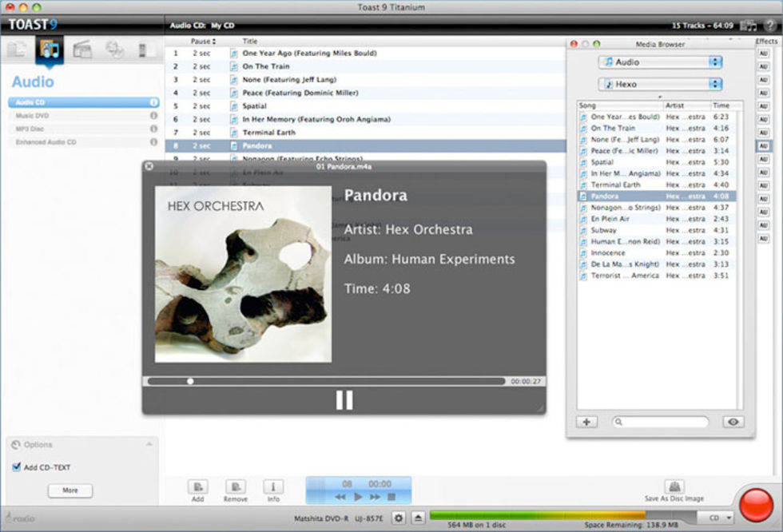Click the Save As Disc Image icon

(674, 486)
